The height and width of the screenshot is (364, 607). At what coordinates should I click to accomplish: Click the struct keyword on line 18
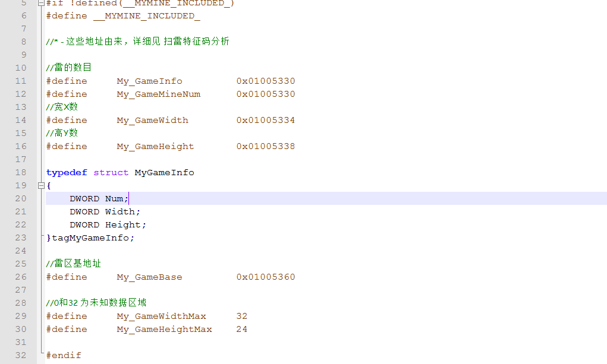[x=111, y=172]
